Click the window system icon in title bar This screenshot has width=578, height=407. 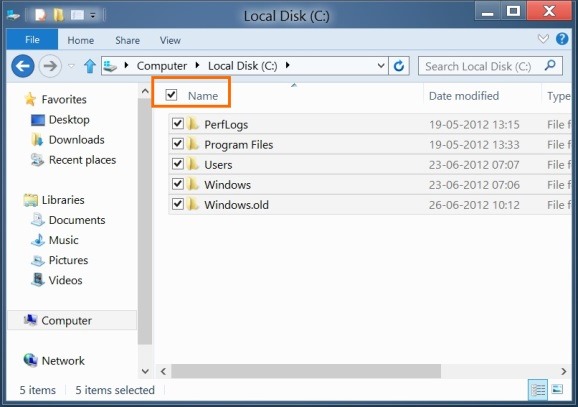coord(13,15)
